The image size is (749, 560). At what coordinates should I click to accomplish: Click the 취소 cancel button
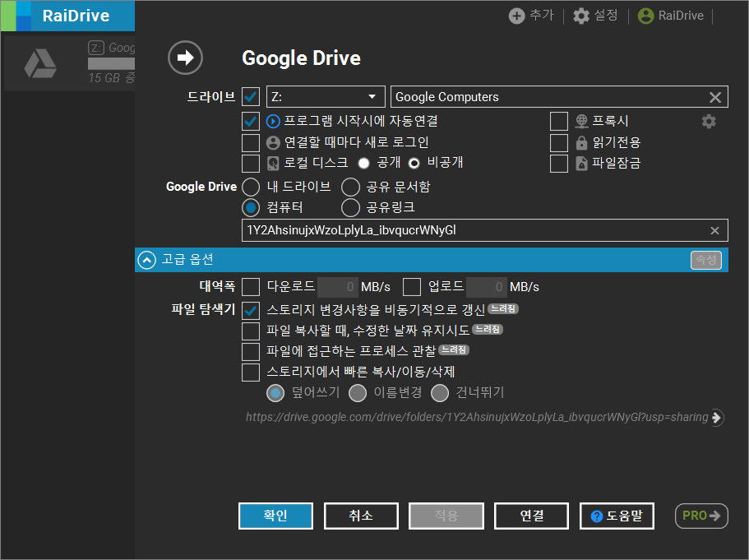tap(361, 516)
